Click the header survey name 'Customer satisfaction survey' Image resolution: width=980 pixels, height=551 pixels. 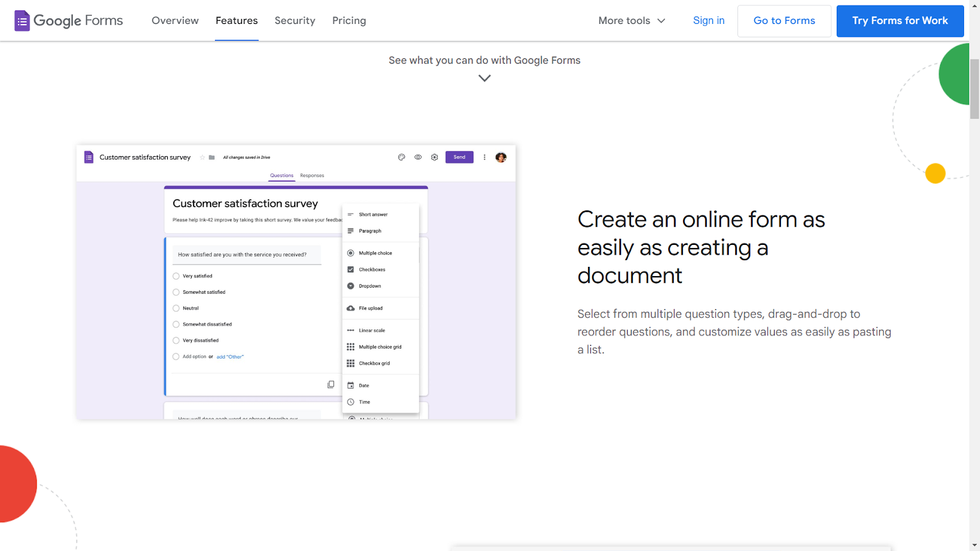145,157
